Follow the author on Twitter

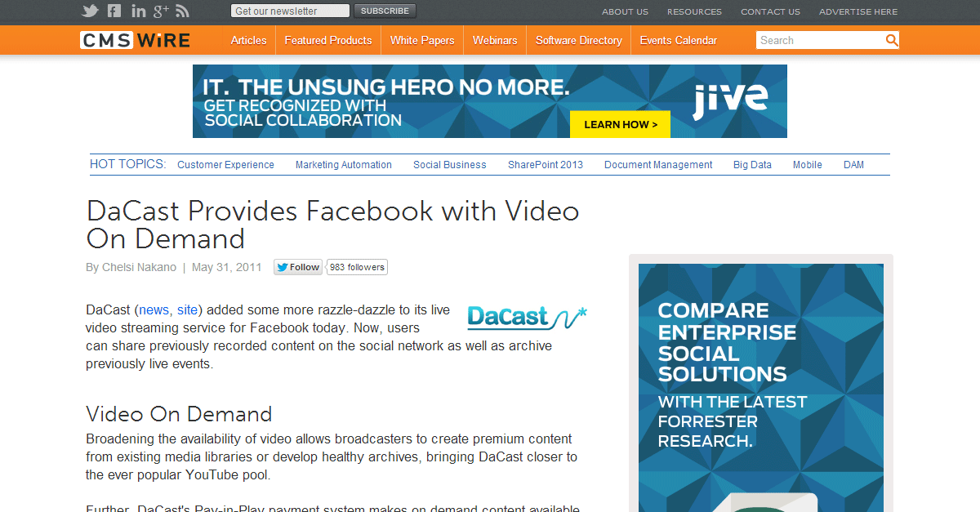(297, 266)
